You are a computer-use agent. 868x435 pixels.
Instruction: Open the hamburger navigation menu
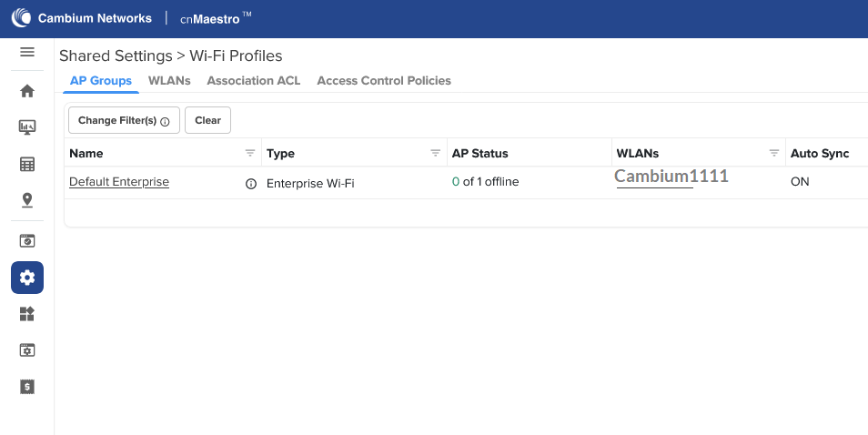[27, 52]
